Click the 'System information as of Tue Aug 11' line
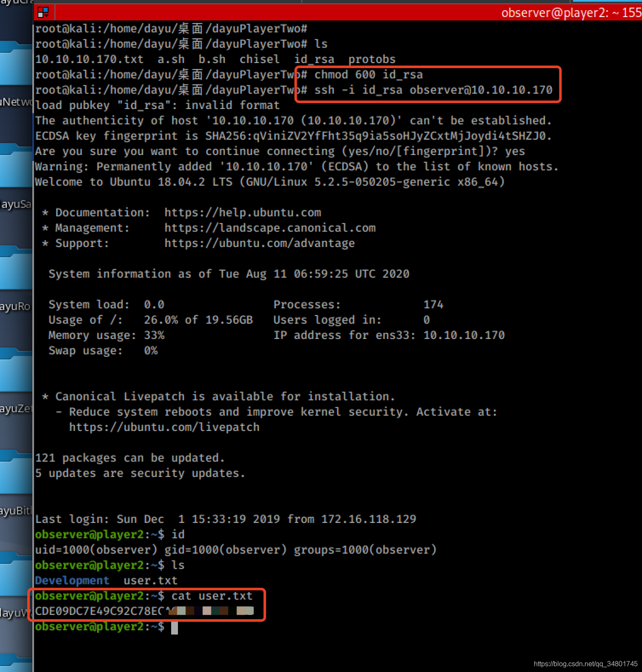 tap(229, 274)
